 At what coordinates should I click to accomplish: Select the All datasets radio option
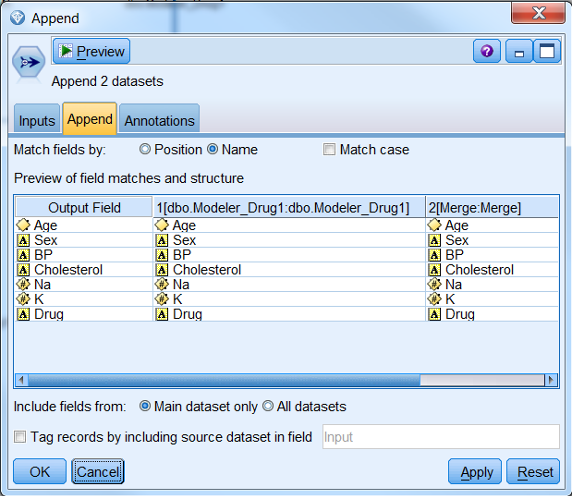point(268,406)
